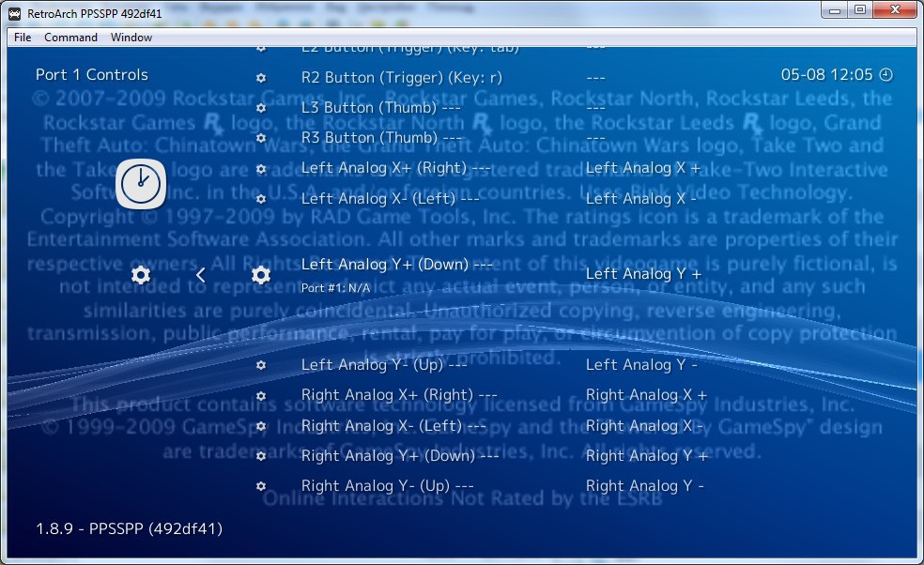Select Right Analog Y+ (Down) entry
This screenshot has width=924, height=565.
399,455
